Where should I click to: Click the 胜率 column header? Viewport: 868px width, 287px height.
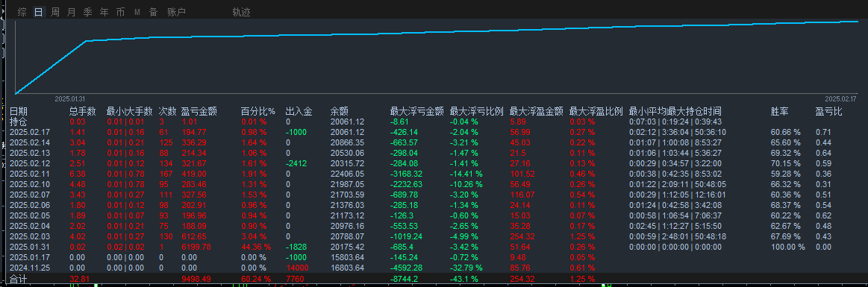[x=780, y=111]
